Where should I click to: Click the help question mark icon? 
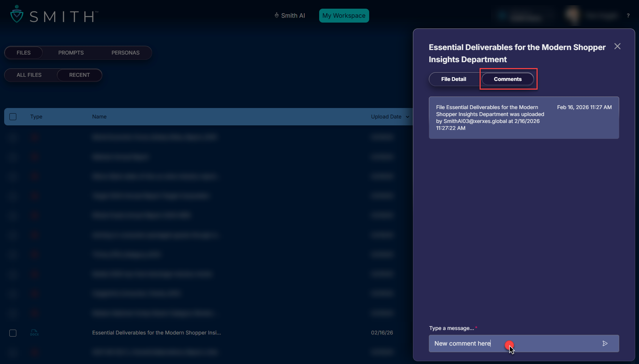click(628, 16)
